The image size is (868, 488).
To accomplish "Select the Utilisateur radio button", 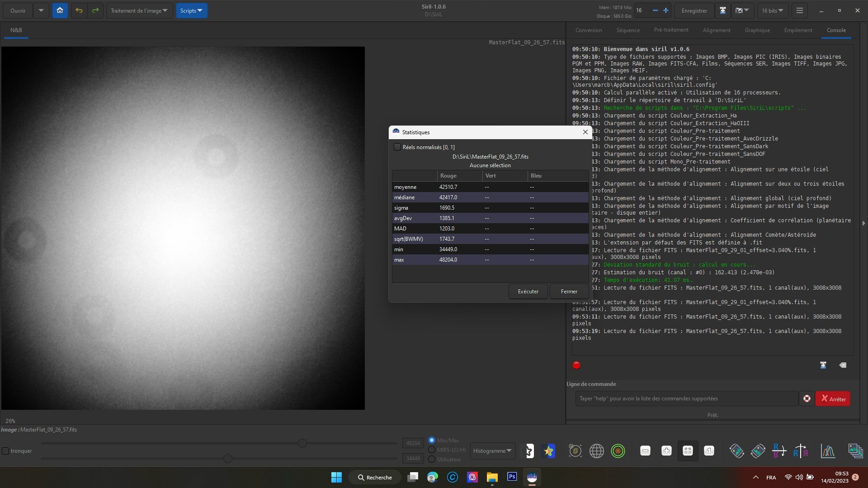I will pyautogui.click(x=432, y=459).
